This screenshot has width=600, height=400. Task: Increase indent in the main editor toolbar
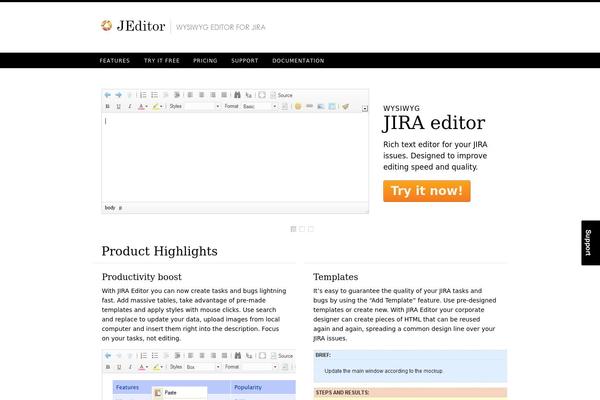(177, 95)
